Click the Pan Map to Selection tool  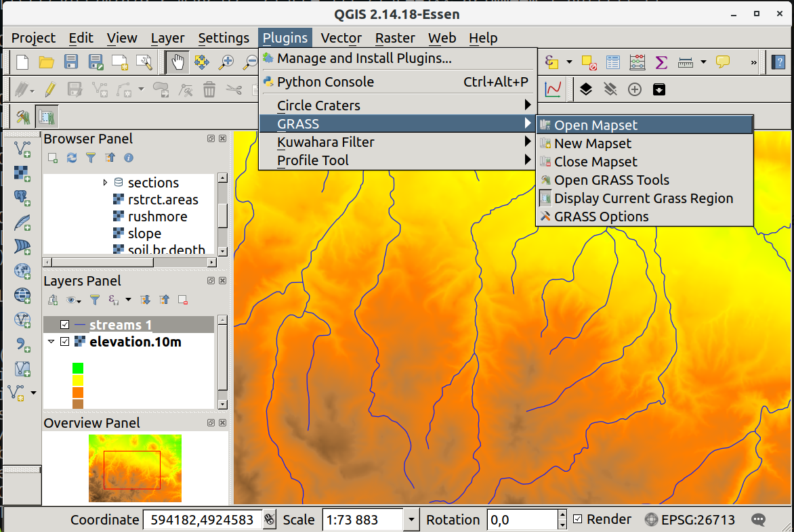pyautogui.click(x=201, y=62)
